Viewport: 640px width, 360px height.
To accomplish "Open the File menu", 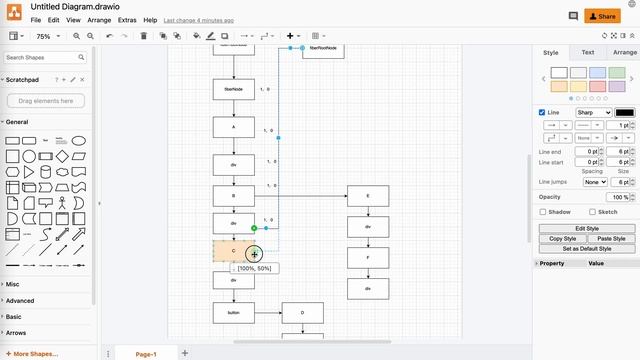I will tap(36, 20).
